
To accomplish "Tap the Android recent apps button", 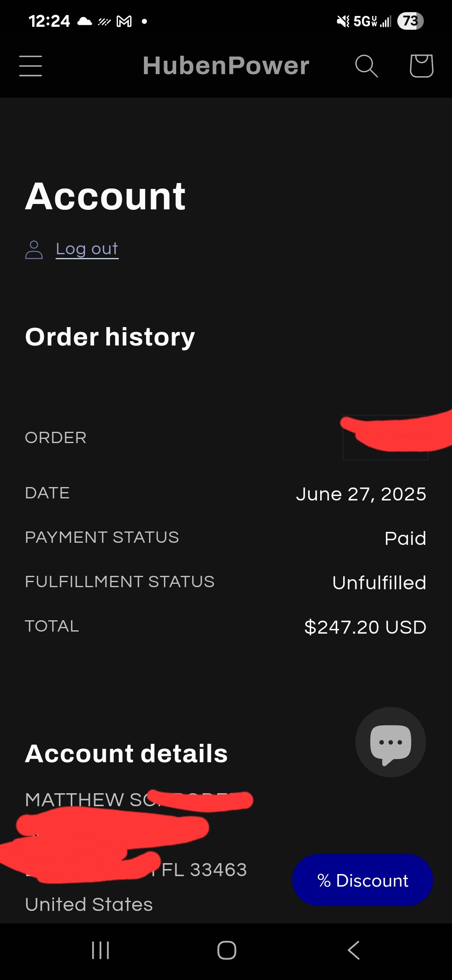I will [x=100, y=950].
